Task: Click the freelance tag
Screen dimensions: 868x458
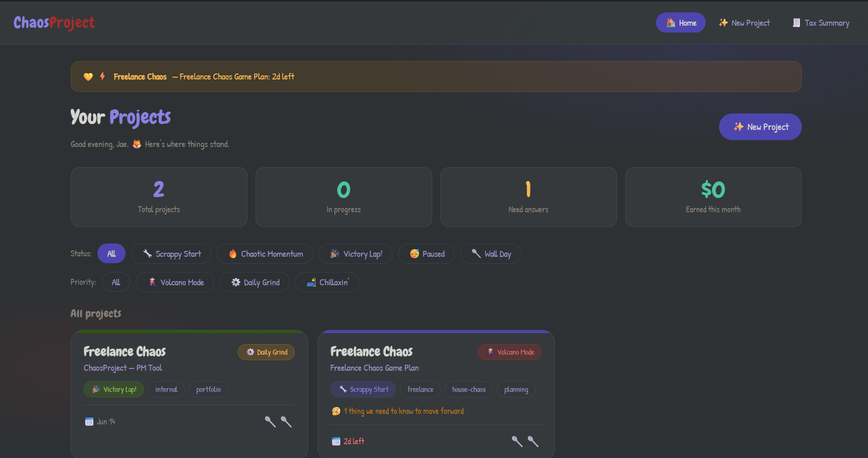Action: point(420,389)
